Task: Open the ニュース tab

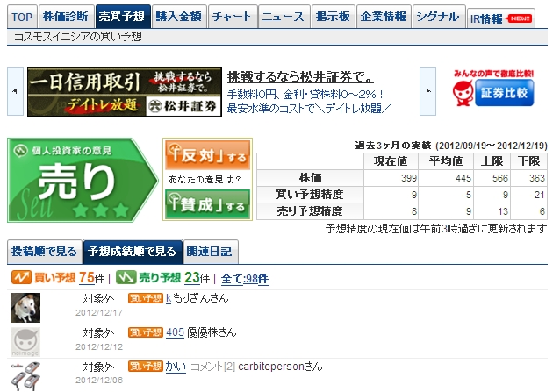Action: pos(284,17)
